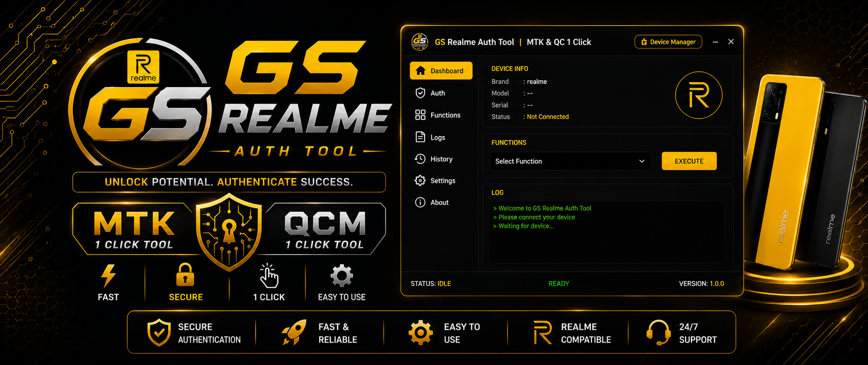Screen dimensions: 868x365
Task: Click the Select Function dropdown chevron
Action: [642, 161]
